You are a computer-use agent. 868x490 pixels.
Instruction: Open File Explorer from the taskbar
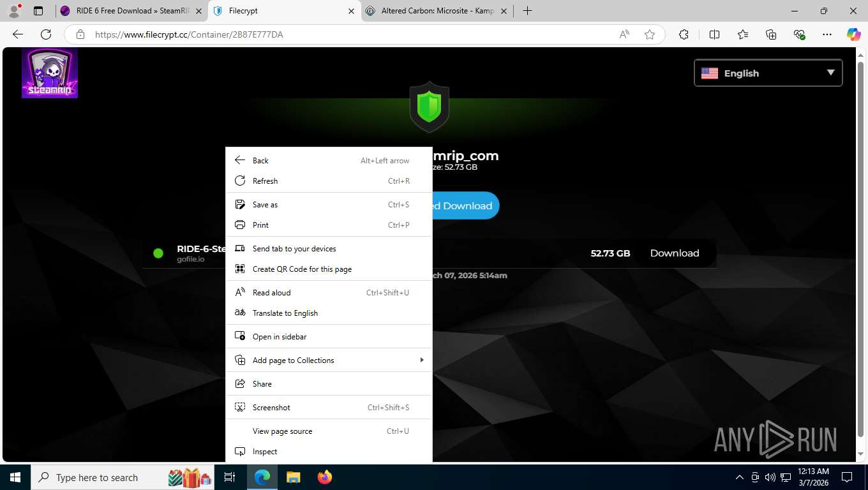(x=293, y=477)
